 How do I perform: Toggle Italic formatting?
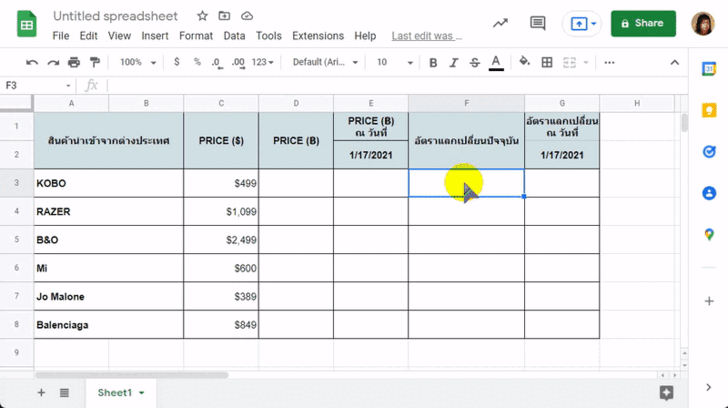coord(454,62)
